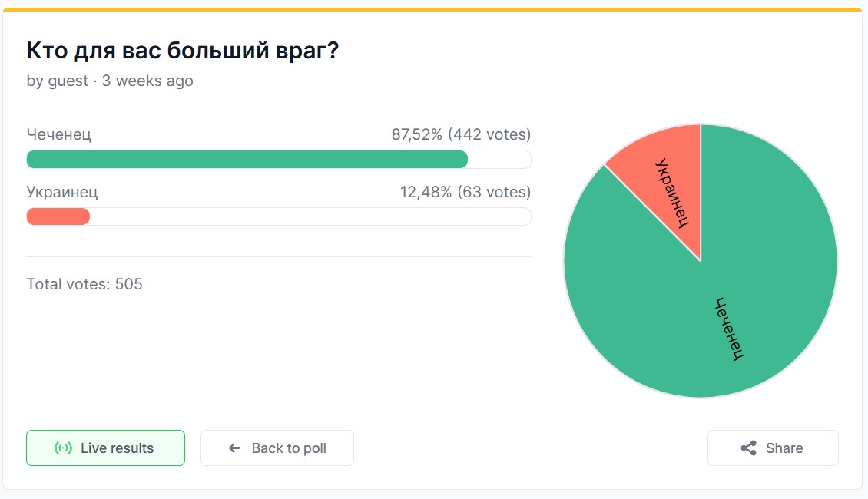868x499 pixels.
Task: Click the guest author name
Action: tap(68, 81)
